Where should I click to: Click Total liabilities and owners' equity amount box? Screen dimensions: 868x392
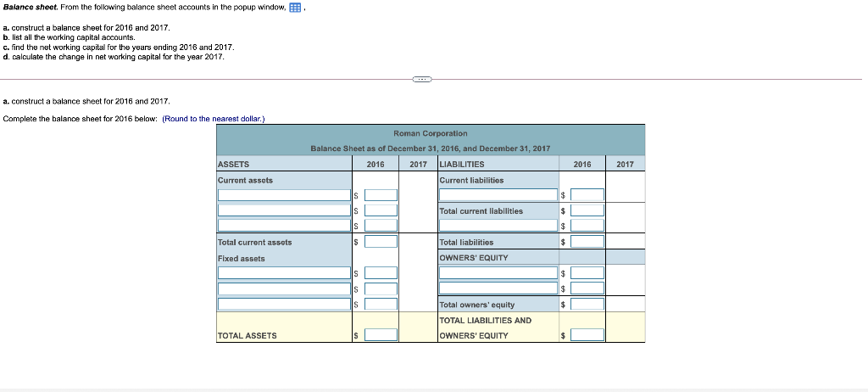(587, 335)
